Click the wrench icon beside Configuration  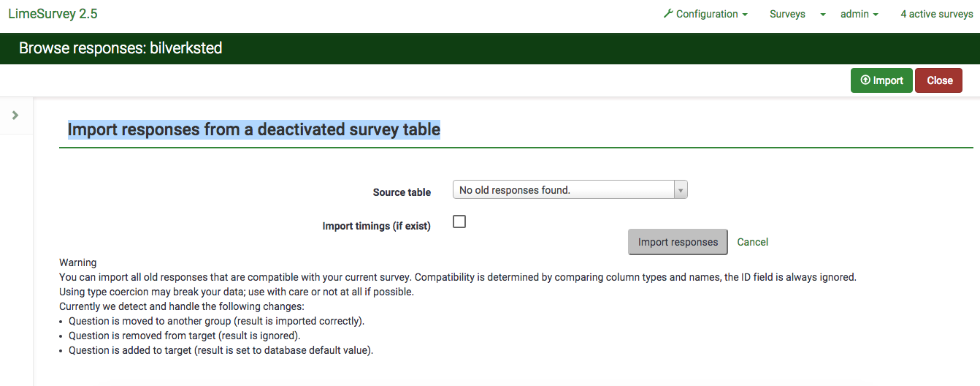click(667, 14)
